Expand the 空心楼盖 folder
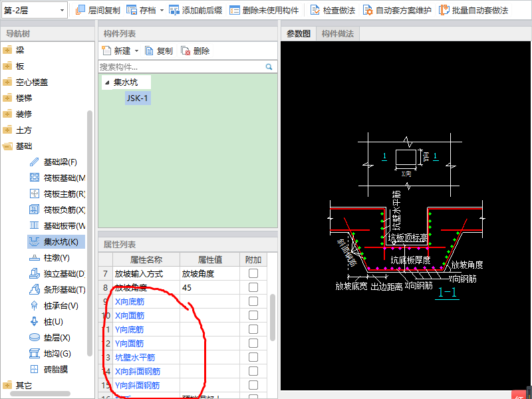The height and width of the screenshot is (399, 532). coord(7,82)
